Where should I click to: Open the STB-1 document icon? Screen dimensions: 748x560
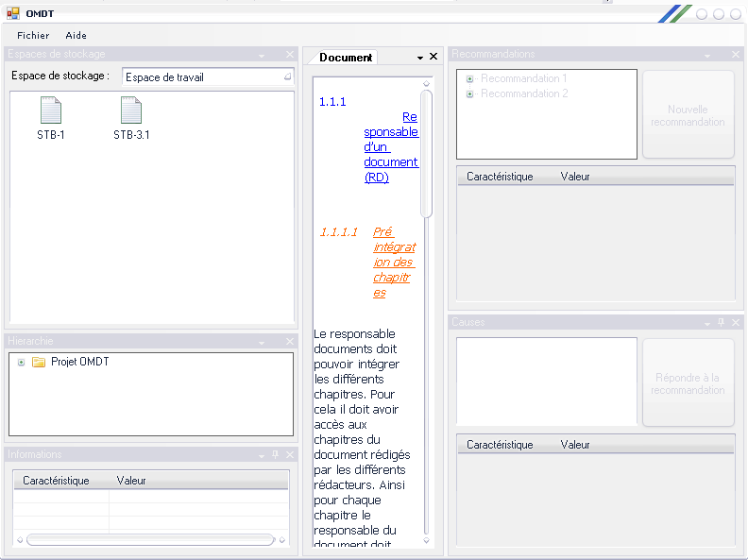51,111
